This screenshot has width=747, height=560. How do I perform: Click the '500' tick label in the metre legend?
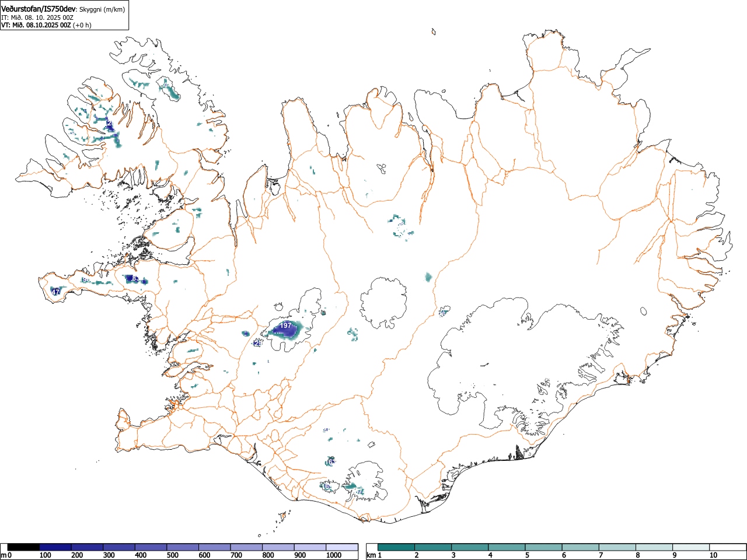point(172,555)
